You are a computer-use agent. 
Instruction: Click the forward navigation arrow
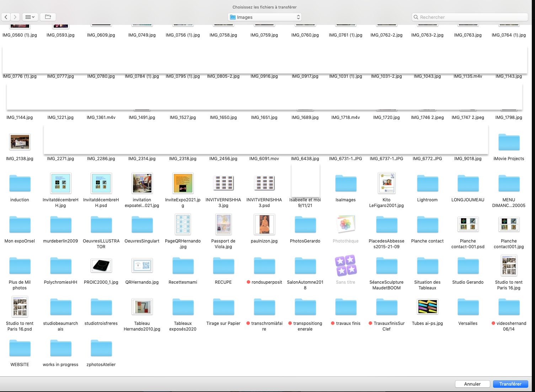(x=15, y=17)
